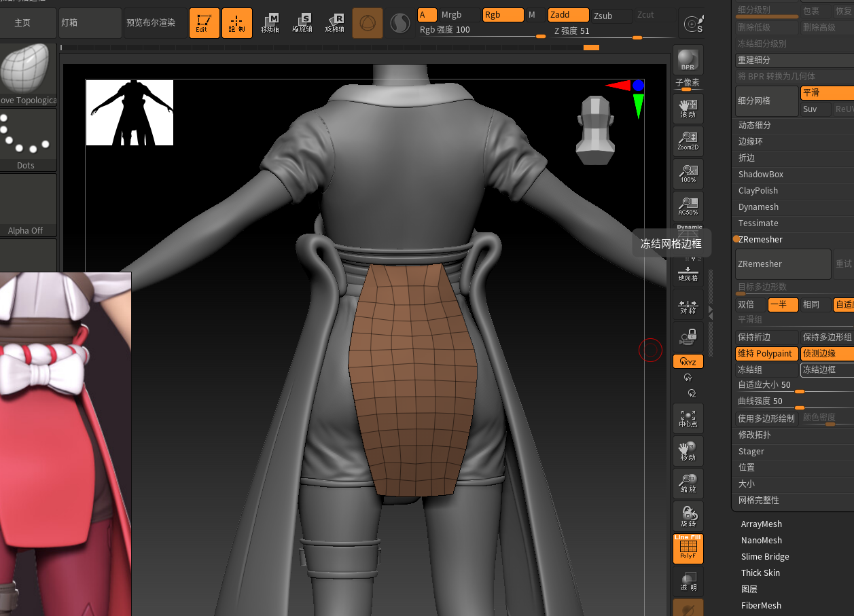854x616 pixels.
Task: Select the Zoom2D tool icon
Action: [688, 141]
